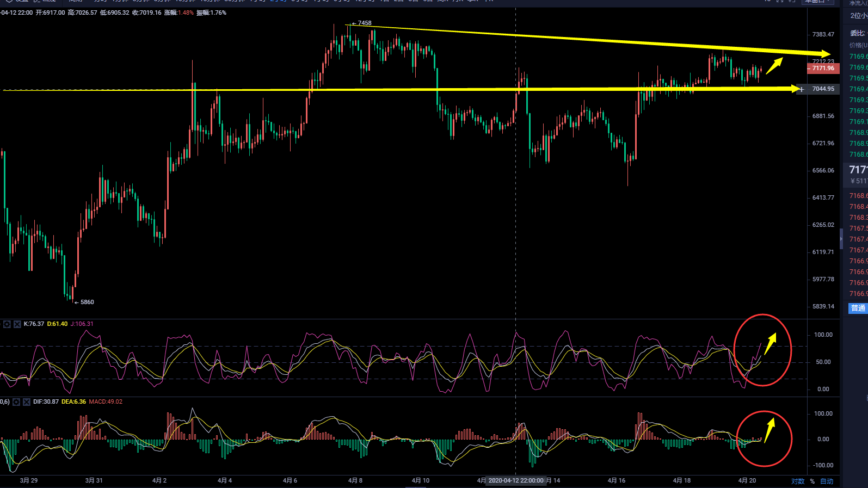Collapse the right order book panel handle
Screen dimensions: 868x488
click(841, 238)
